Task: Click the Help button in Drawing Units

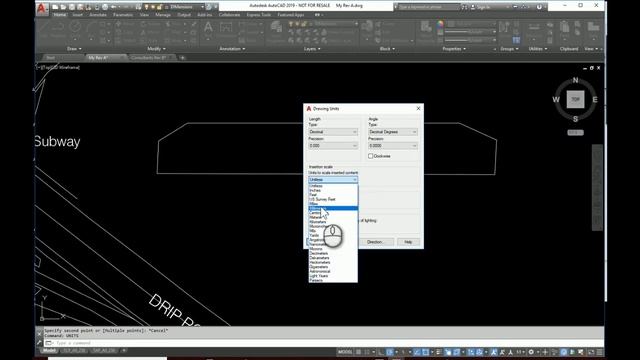Action: coord(408,242)
